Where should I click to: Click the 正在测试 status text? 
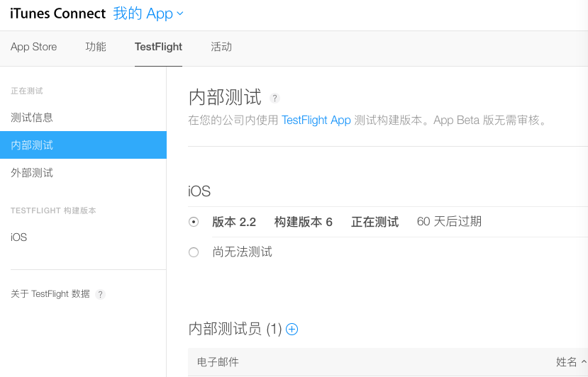pyautogui.click(x=375, y=222)
